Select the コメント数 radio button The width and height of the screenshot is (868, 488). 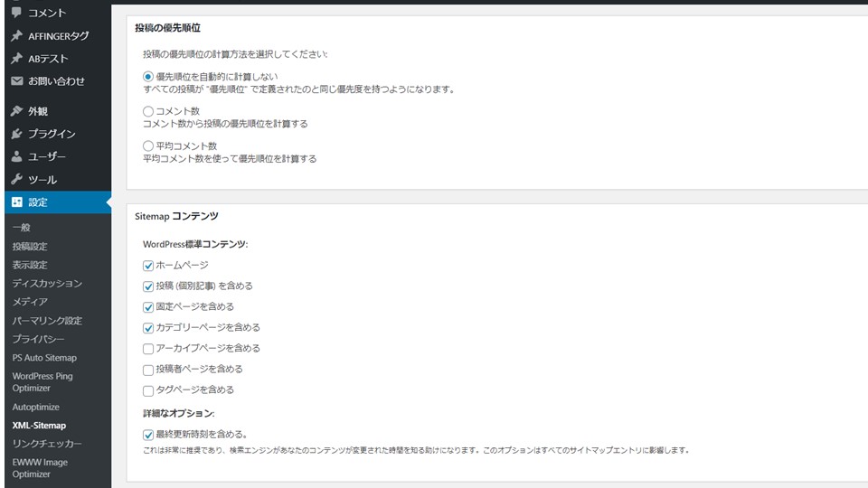pyautogui.click(x=147, y=111)
